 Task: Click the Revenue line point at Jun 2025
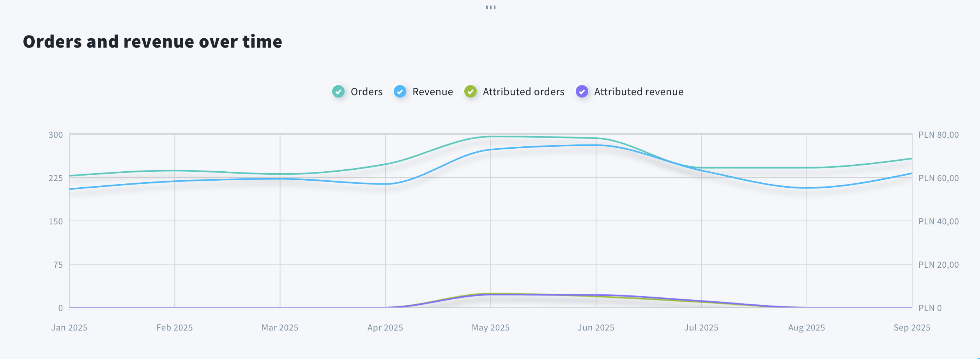(x=596, y=145)
